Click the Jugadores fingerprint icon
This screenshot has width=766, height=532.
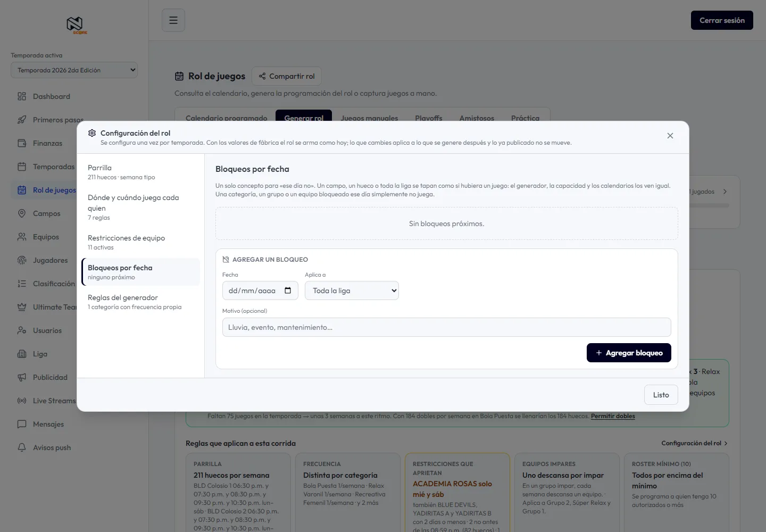[x=22, y=260]
